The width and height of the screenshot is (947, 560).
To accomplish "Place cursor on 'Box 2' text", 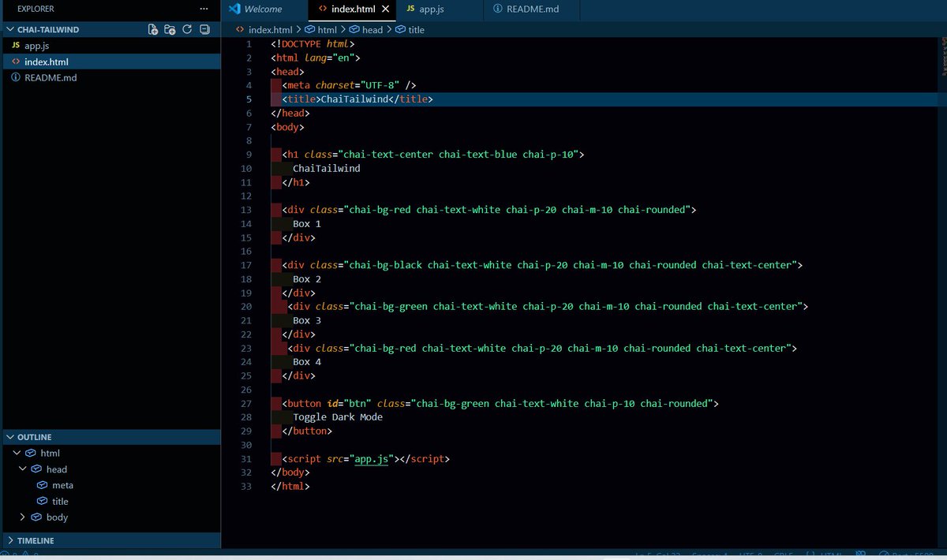I will 307,278.
